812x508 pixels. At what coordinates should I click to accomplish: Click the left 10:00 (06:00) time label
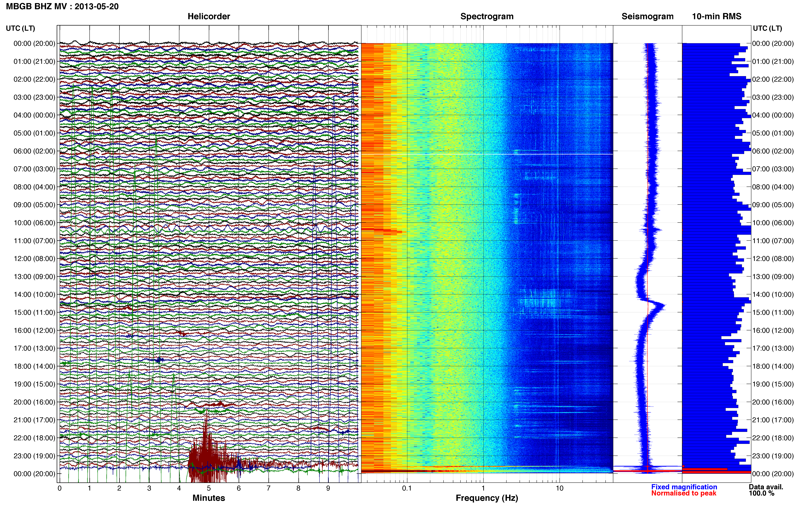pos(34,223)
